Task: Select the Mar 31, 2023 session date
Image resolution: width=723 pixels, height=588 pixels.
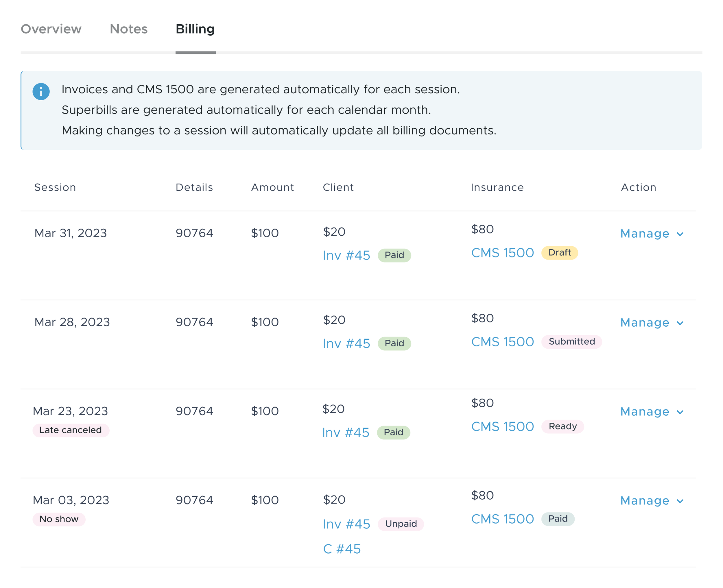Action: pos(71,233)
